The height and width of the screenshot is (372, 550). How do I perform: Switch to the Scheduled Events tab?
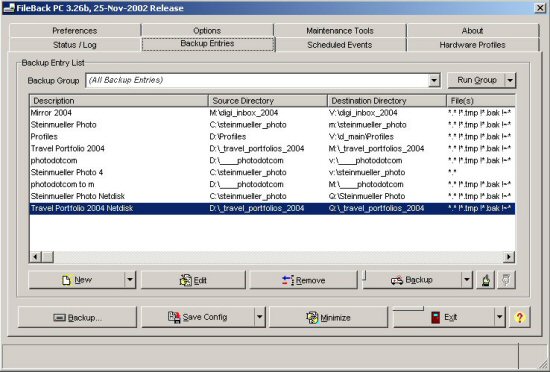[x=340, y=45]
